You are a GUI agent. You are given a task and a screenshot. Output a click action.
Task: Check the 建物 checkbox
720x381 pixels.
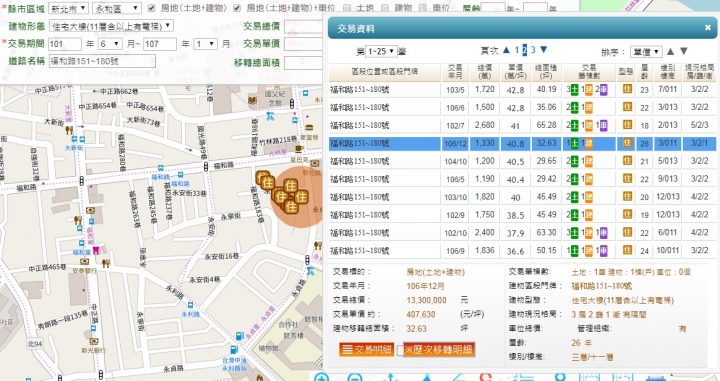[x=385, y=8]
